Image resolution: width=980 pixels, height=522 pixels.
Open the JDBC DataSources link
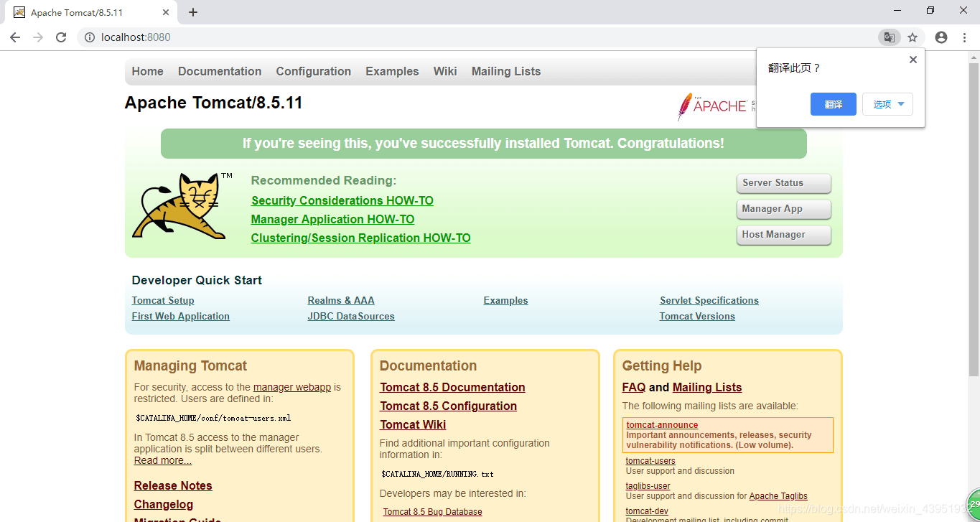click(x=351, y=316)
